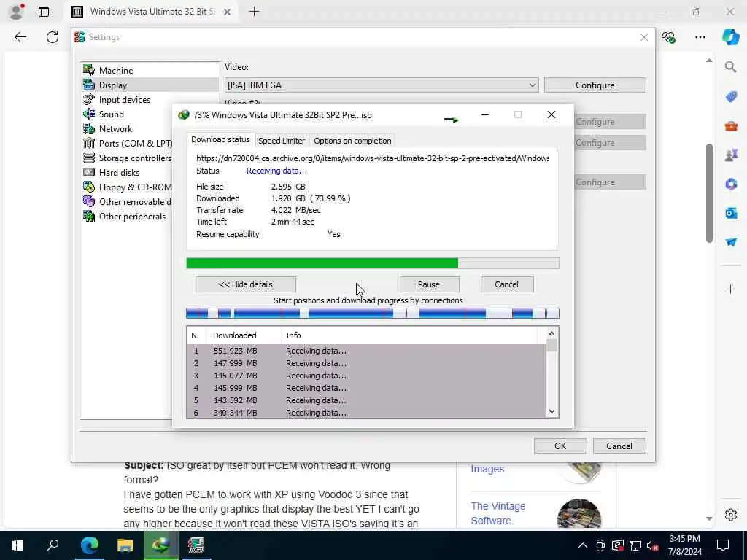Select connection row 1 with 551.923 MB
This screenshot has height=560, width=747.
[x=366, y=351]
